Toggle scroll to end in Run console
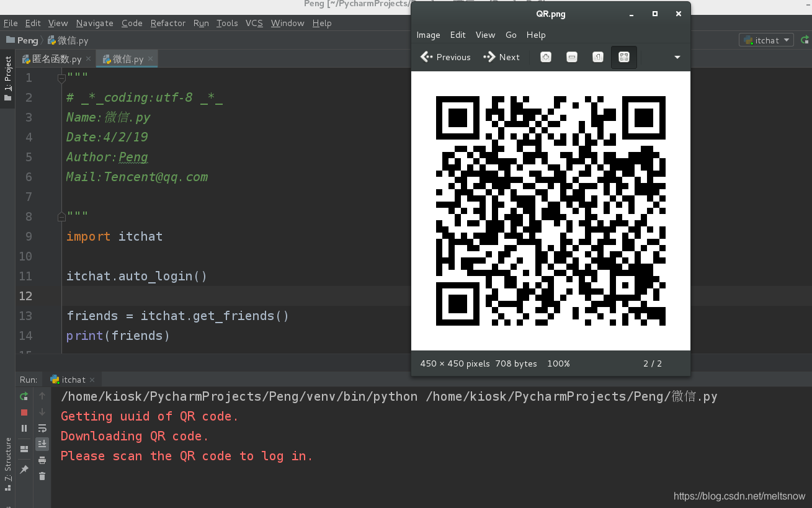This screenshot has height=508, width=812. (x=42, y=444)
